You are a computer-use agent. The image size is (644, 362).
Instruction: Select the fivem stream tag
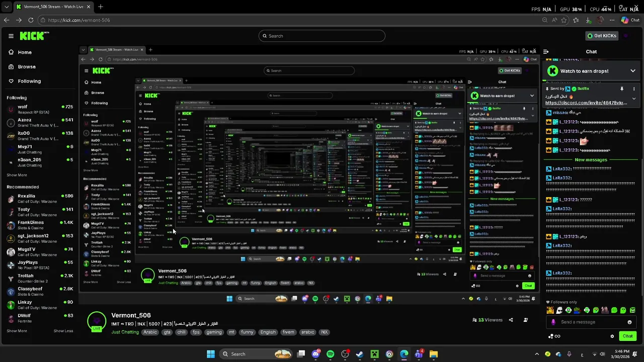(x=288, y=332)
